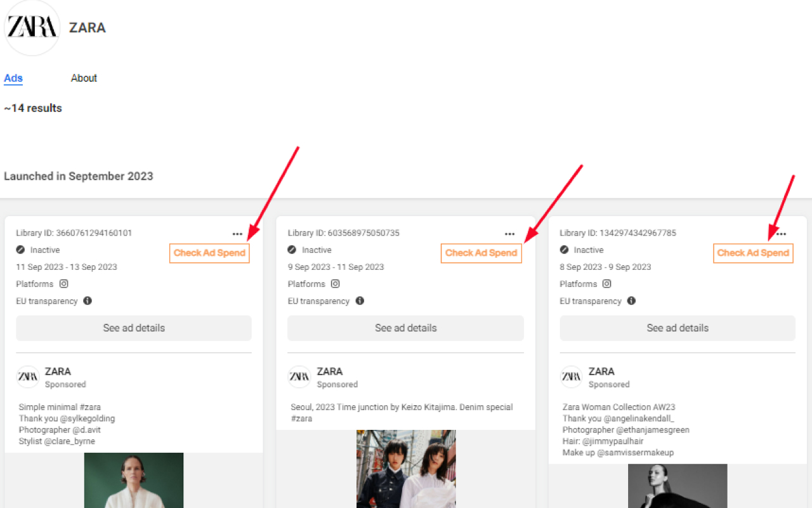This screenshot has height=508, width=812.
Task: Click Inactive status icon on ad 1342974342967785
Action: tap(564, 250)
